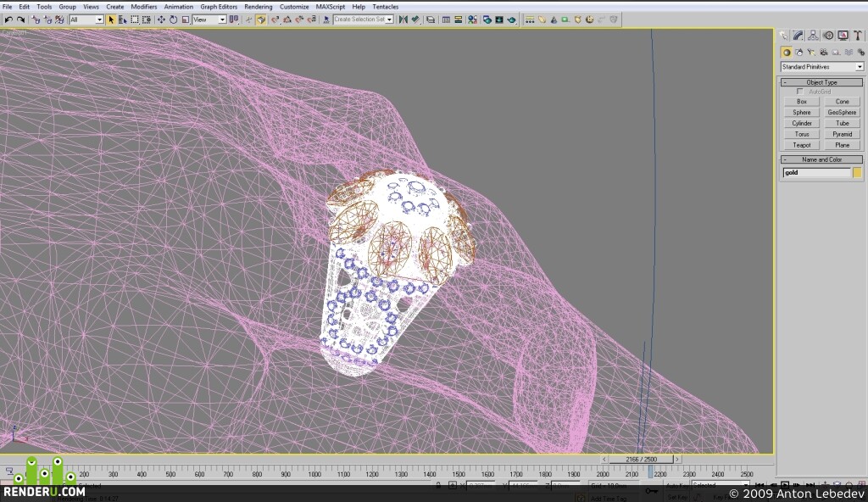Image resolution: width=868 pixels, height=502 pixels.
Task: Open the Hierarchy panel icon
Action: pyautogui.click(x=813, y=36)
